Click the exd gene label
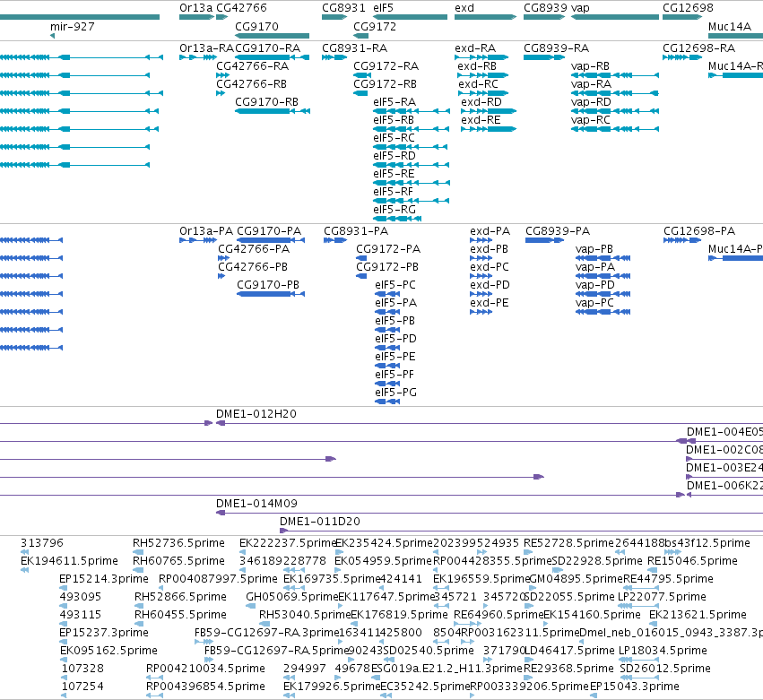 tap(464, 8)
